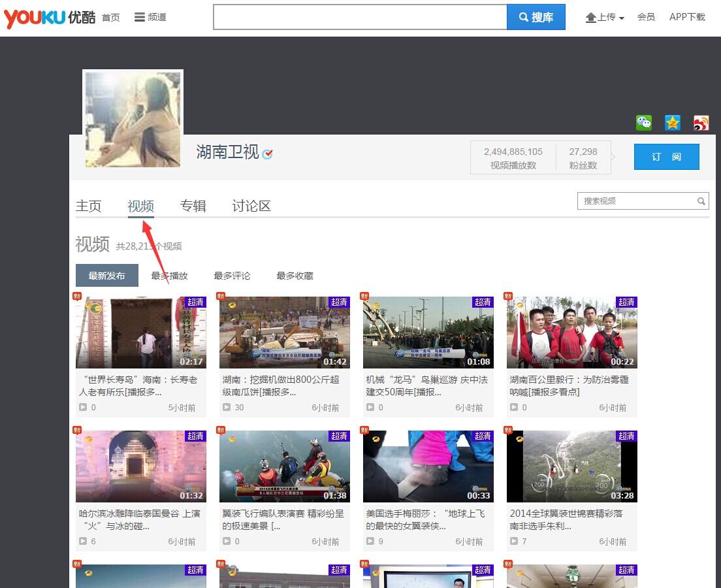
Task: Switch to the 视频 tab
Action: pyautogui.click(x=140, y=206)
